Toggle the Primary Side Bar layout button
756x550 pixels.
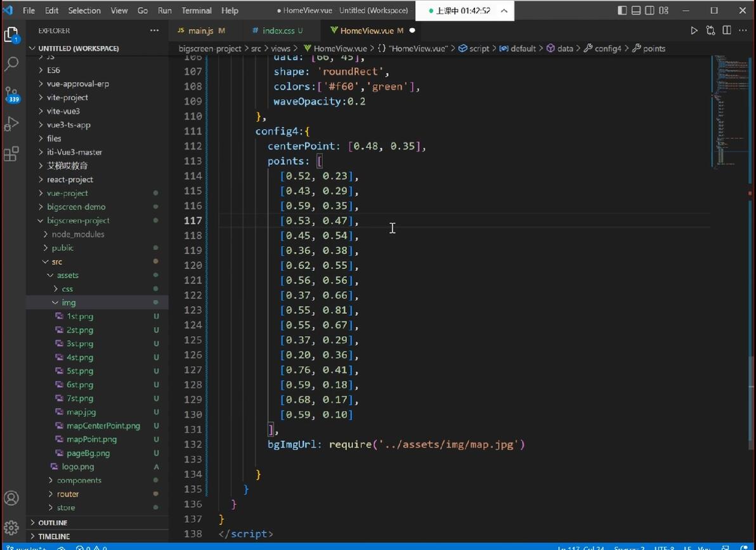click(x=622, y=10)
